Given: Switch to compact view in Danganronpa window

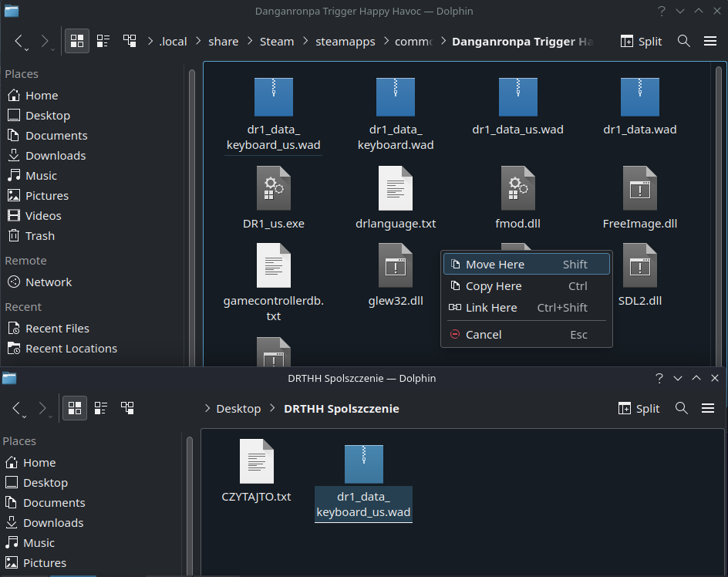Looking at the screenshot, I should [103, 41].
